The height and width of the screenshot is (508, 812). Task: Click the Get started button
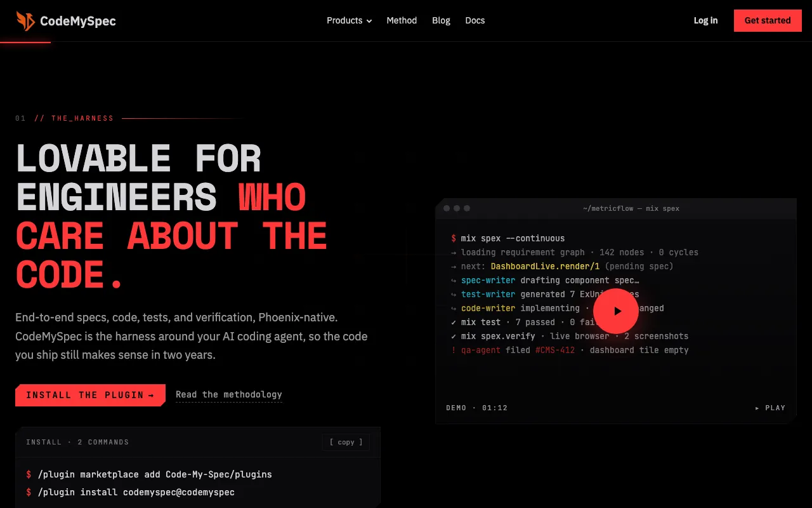click(768, 20)
